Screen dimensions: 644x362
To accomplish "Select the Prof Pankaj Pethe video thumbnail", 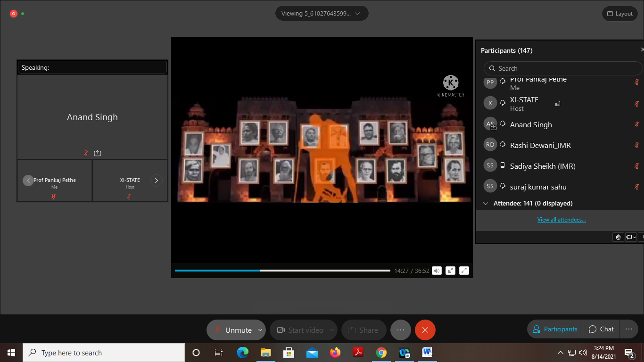I will coord(55,181).
